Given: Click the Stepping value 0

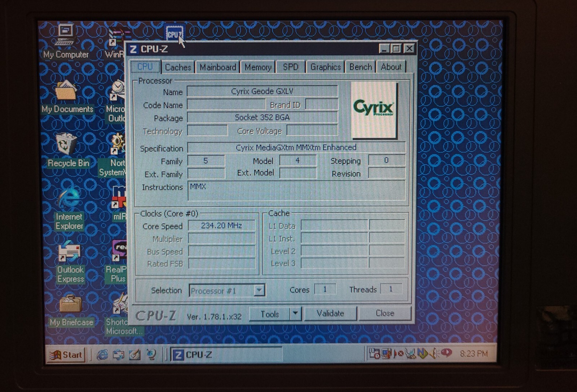Looking at the screenshot, I should pyautogui.click(x=387, y=160).
